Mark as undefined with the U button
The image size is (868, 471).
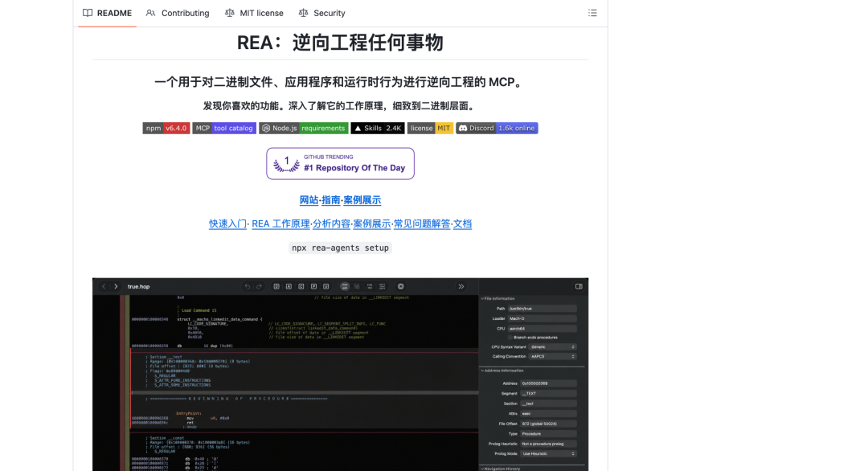(x=326, y=286)
